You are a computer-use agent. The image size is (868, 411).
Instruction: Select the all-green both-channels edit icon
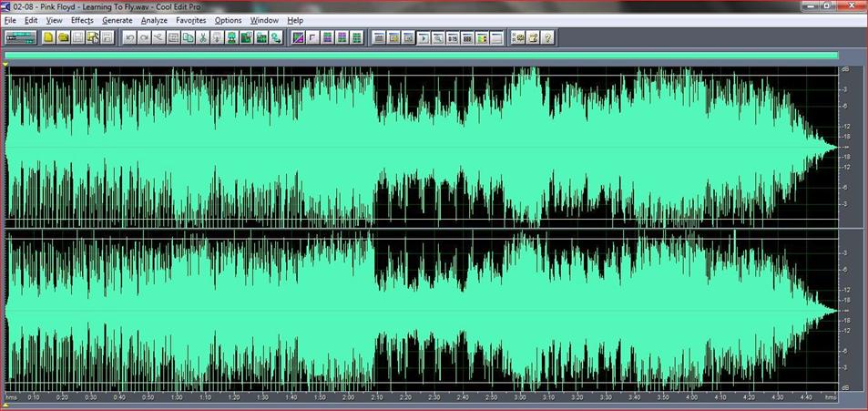[x=356, y=37]
